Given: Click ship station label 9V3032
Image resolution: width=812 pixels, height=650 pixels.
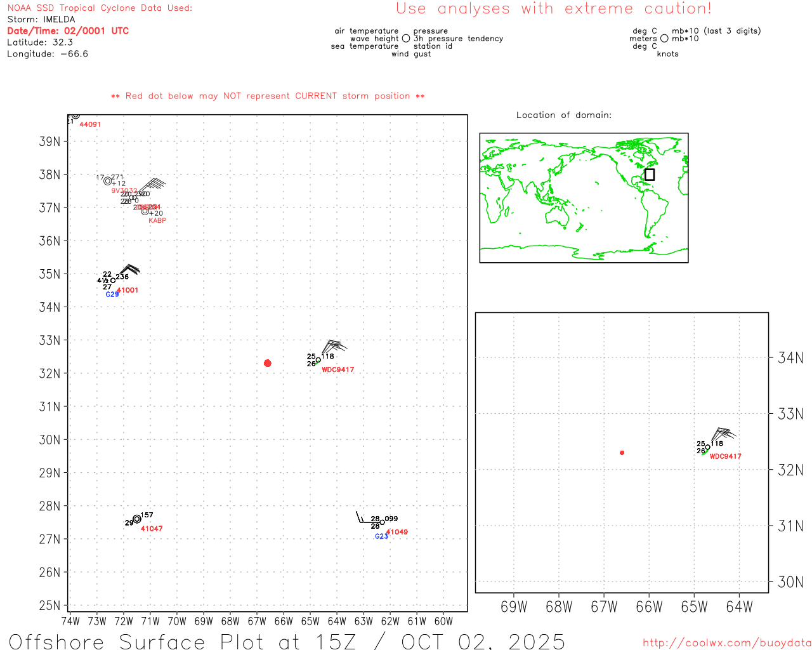Looking at the screenshot, I should (124, 190).
